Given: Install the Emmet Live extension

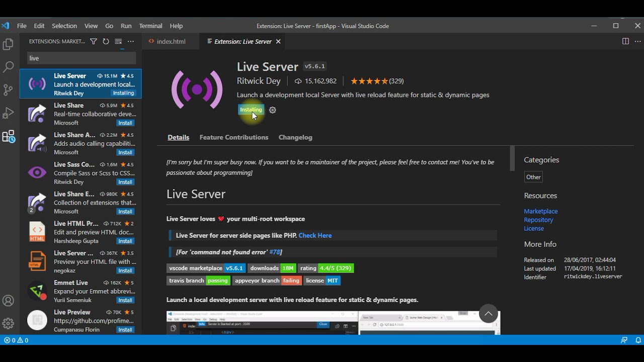Looking at the screenshot, I should (125, 300).
